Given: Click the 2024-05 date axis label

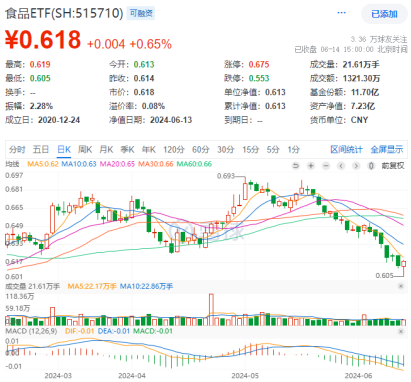Looking at the screenshot, I should tap(245, 376).
